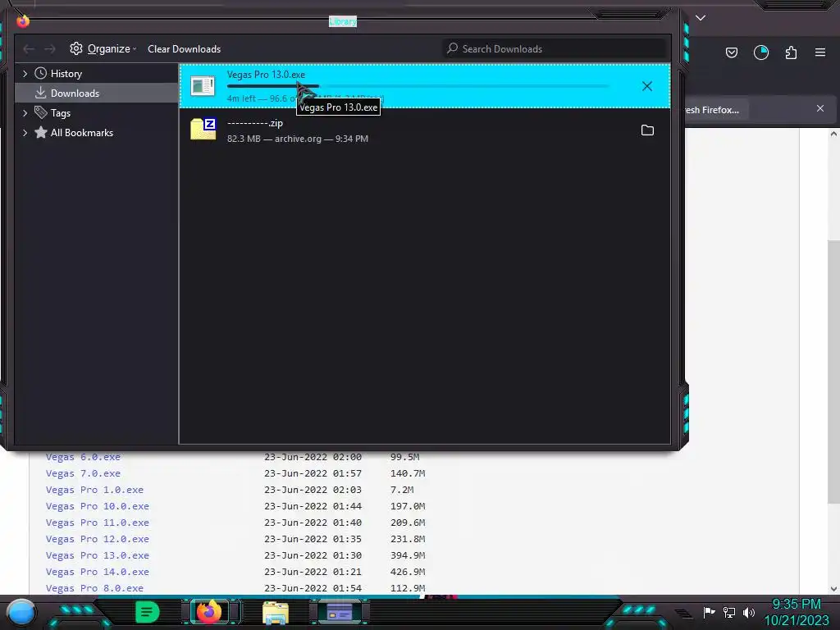
Task: Open Vegas Pro 8.0.exe link
Action: click(94, 588)
